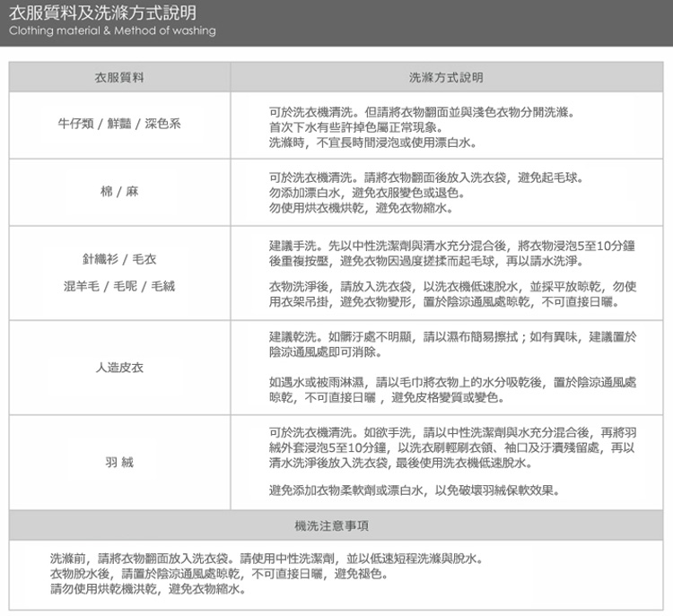The image size is (673, 616).
Task: Select the 混羊毛 / 毛呢 / 毛絨 text
Action: pyautogui.click(x=119, y=286)
